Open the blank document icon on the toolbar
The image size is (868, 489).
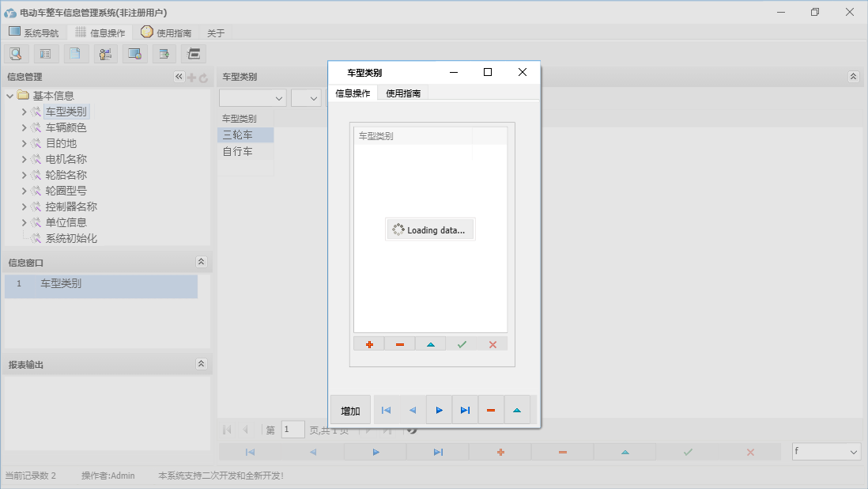point(75,53)
